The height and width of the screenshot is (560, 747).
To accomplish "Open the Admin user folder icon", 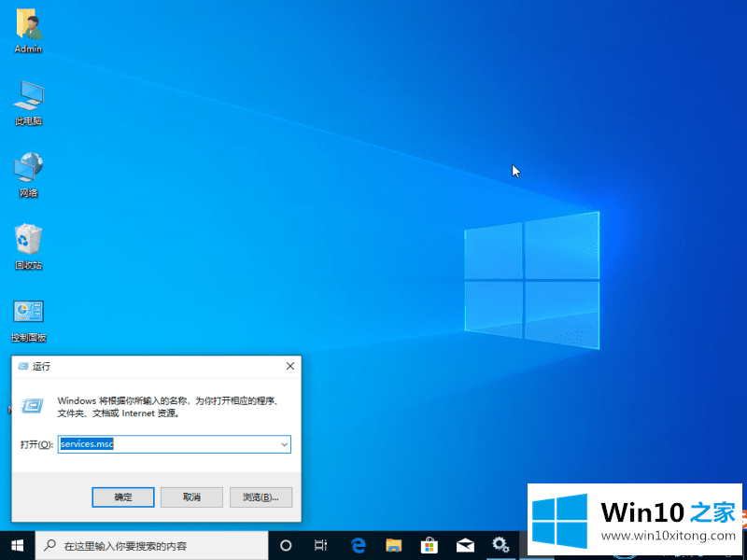I will (x=29, y=31).
